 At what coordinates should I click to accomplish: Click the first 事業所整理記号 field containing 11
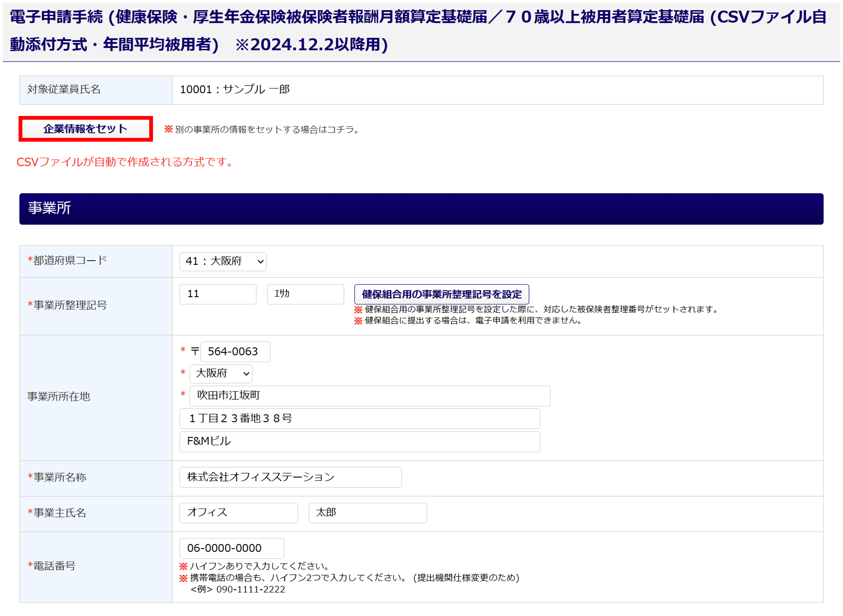[217, 294]
